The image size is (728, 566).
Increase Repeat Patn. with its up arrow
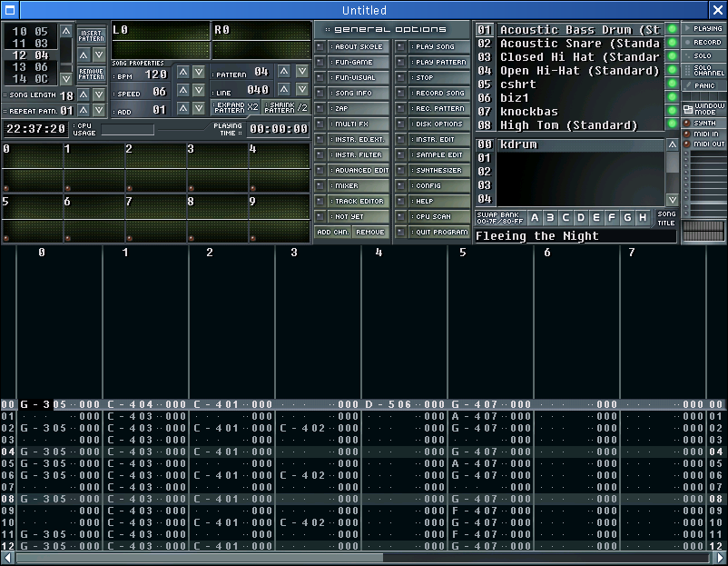84,111
